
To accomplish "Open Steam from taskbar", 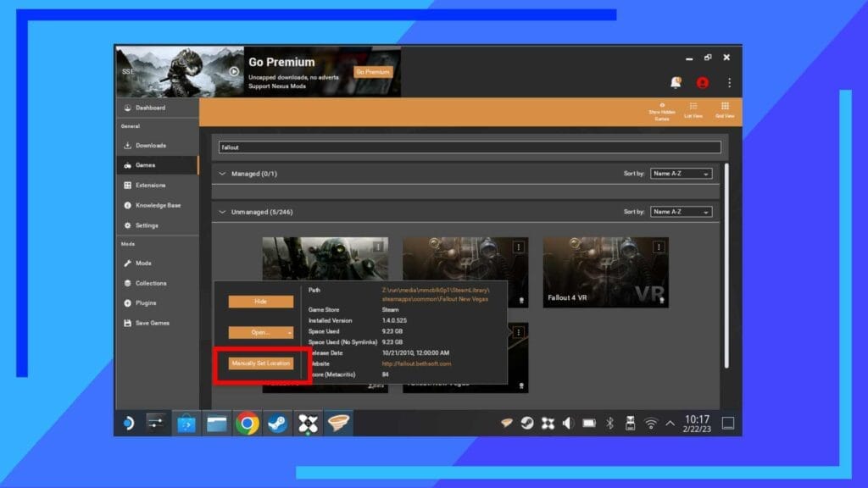I will (x=277, y=424).
